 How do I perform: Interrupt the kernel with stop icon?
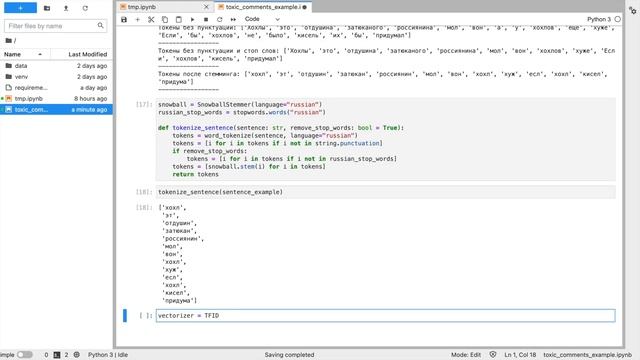pyautogui.click(x=206, y=19)
